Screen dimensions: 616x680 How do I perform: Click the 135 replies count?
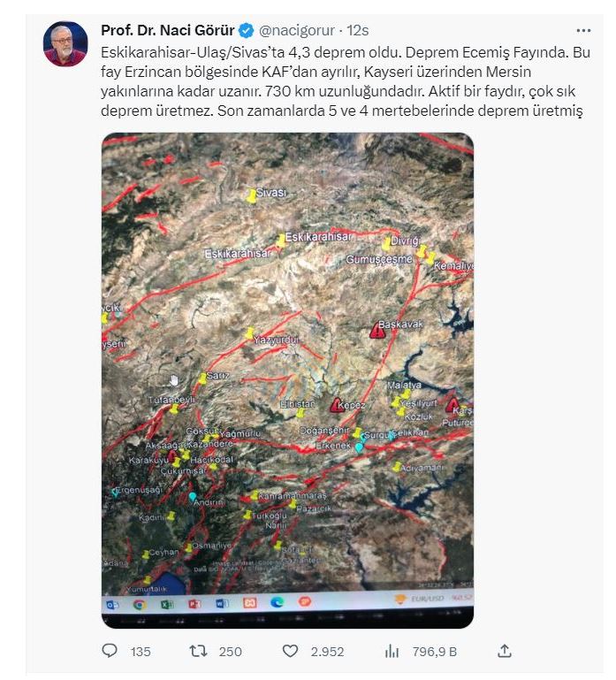tap(141, 652)
